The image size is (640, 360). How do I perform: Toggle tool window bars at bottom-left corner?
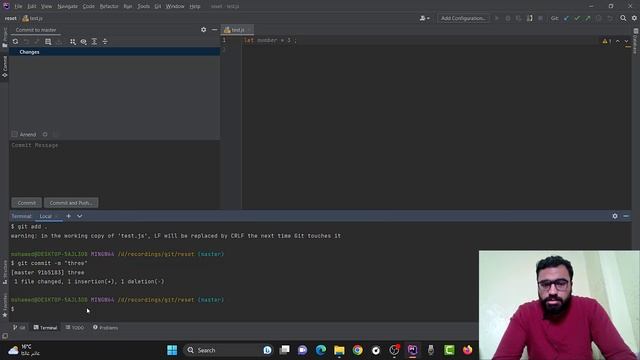point(4,336)
